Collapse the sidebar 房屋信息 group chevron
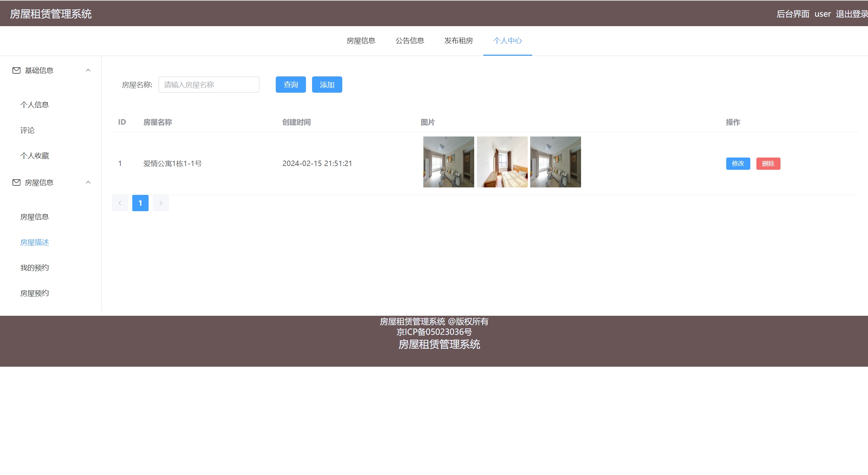868x475 pixels. pos(88,183)
